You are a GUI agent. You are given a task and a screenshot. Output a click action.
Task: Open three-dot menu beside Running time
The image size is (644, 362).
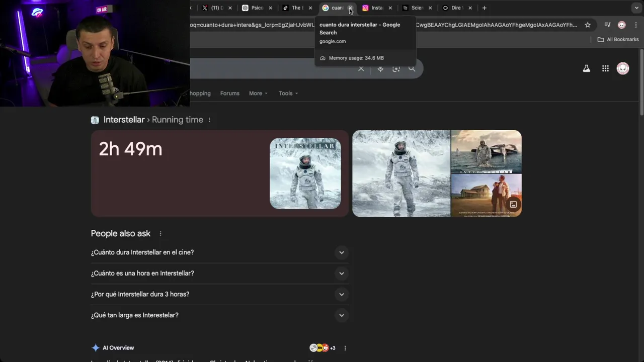point(210,120)
